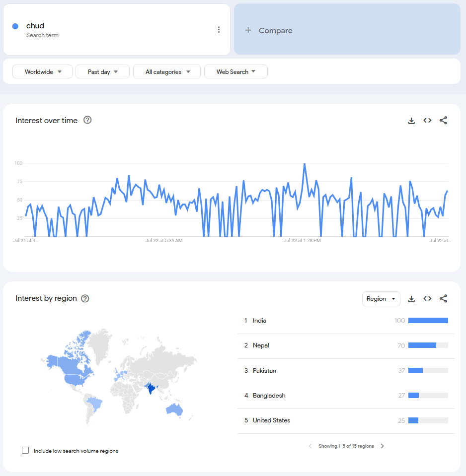Click the 100 peak on the chart
466x476 pixels.
(305, 164)
